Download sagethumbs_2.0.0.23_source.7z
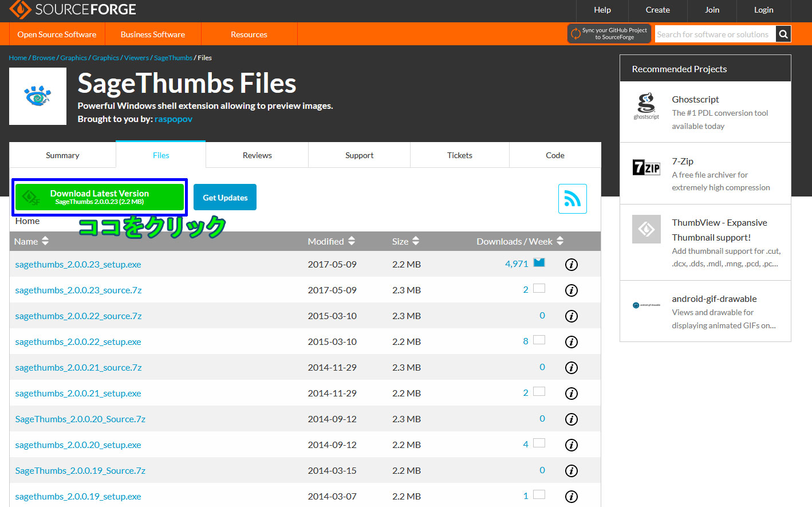 78,290
